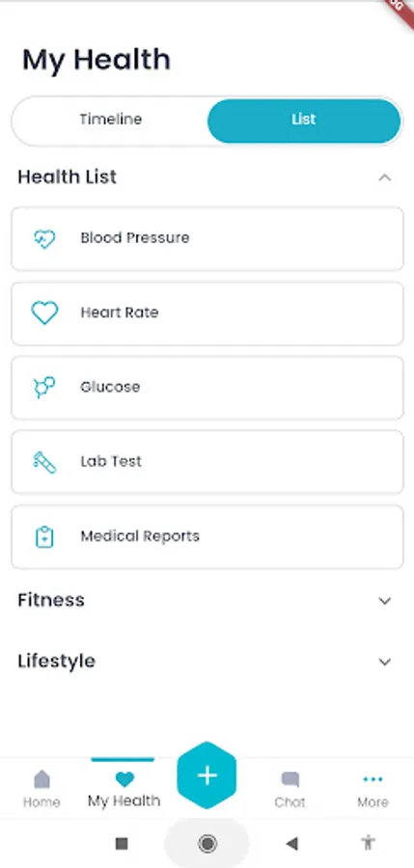Expand the Lifestyle section
Screen dimensions: 414x868
click(x=205, y=662)
